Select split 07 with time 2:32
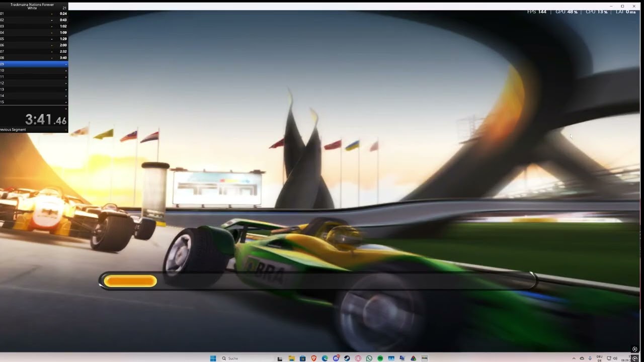644x362 pixels. click(34, 51)
